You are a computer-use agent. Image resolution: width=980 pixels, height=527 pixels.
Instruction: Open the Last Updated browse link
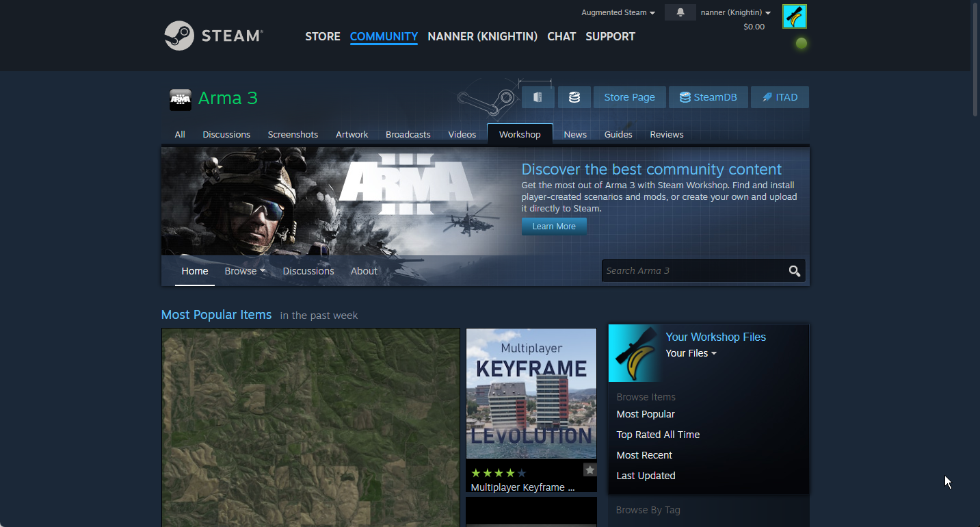pos(646,476)
